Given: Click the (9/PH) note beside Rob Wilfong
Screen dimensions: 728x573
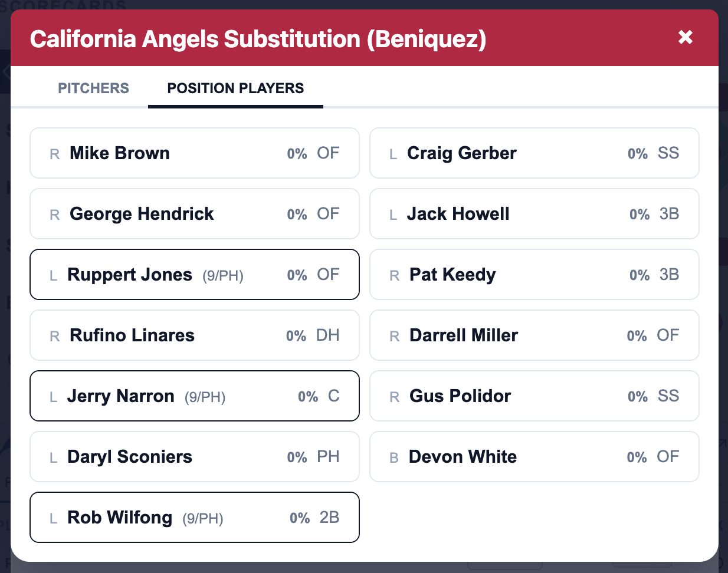Looking at the screenshot, I should [x=201, y=518].
